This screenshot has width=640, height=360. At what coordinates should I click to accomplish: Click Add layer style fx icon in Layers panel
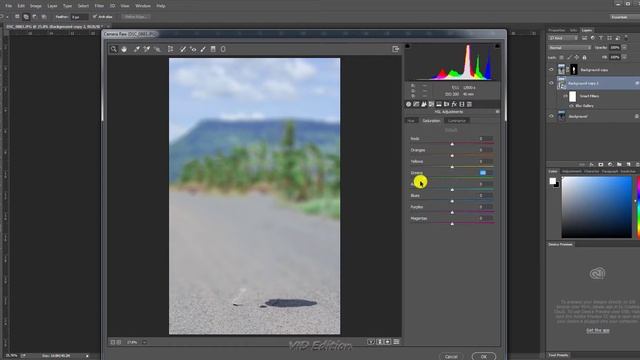pos(592,164)
